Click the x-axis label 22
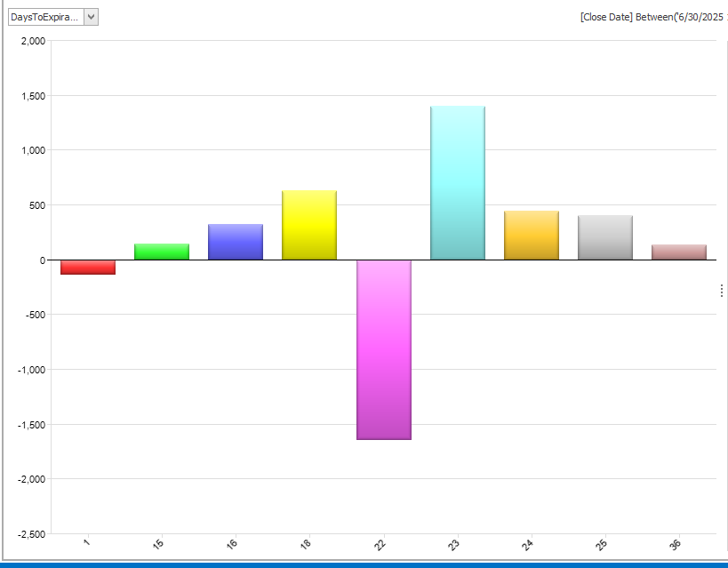 pos(382,544)
